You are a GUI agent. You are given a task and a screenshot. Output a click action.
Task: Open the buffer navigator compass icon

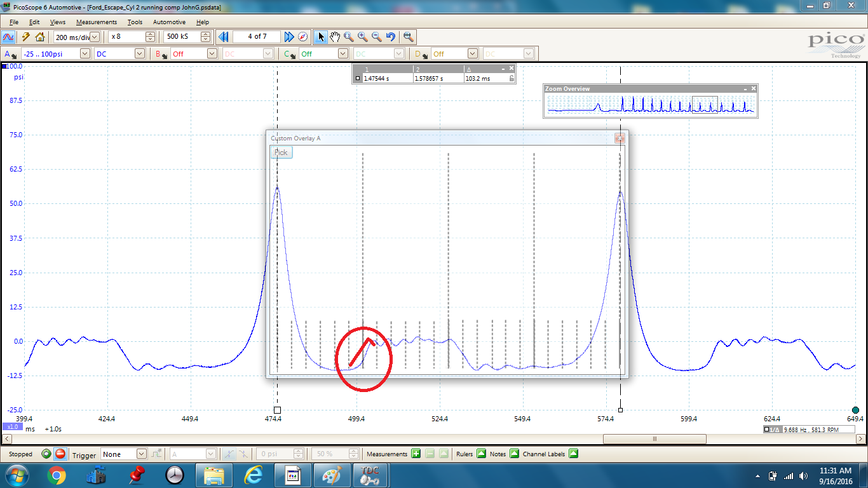(x=303, y=37)
